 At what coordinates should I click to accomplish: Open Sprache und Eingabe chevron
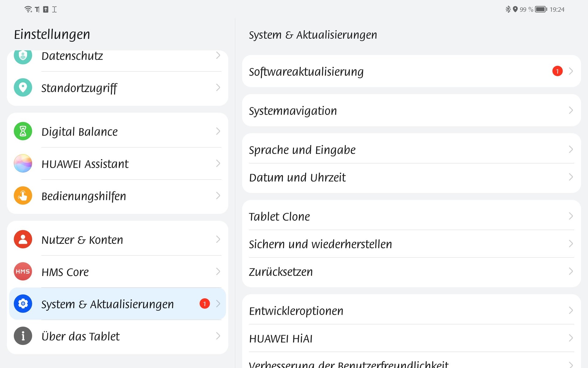coord(571,149)
